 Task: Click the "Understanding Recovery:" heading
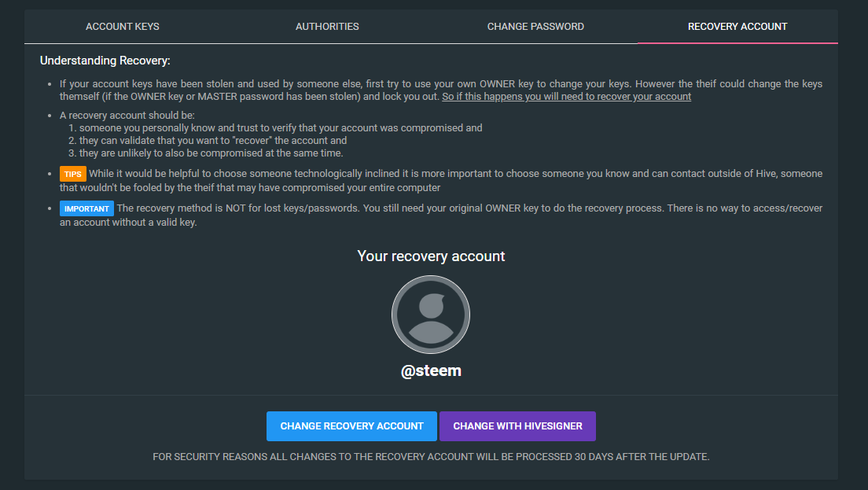coord(105,60)
